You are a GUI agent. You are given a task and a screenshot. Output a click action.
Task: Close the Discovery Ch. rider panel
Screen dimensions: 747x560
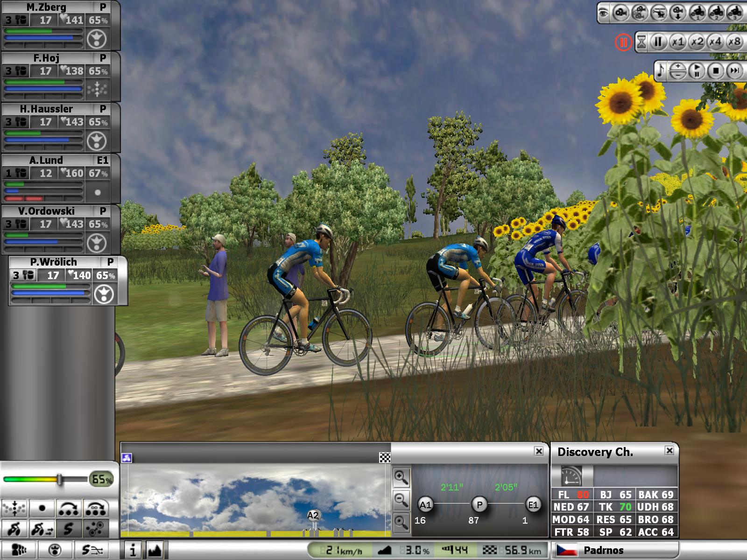click(669, 450)
